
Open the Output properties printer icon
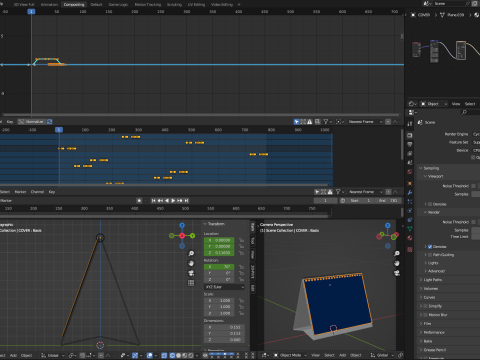point(410,144)
